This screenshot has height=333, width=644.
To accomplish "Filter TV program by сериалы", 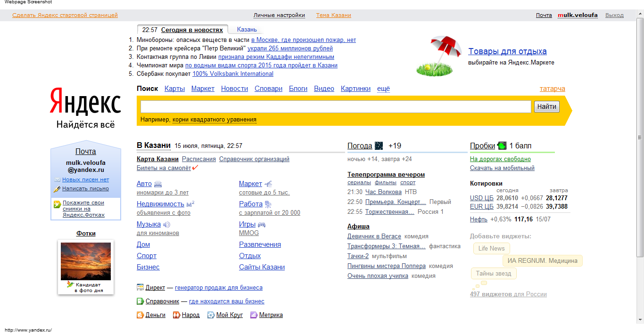I will tap(359, 182).
